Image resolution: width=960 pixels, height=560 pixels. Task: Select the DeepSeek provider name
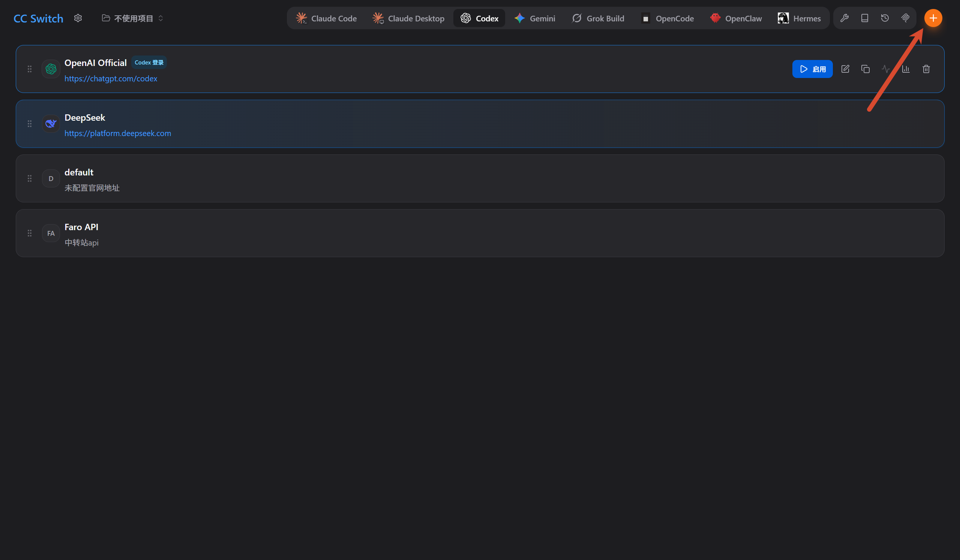pos(85,118)
